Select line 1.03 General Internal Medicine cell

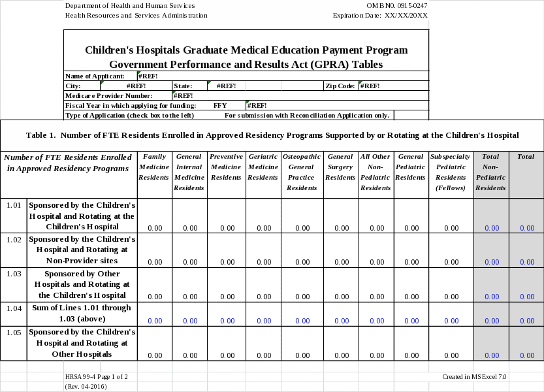(x=190, y=284)
